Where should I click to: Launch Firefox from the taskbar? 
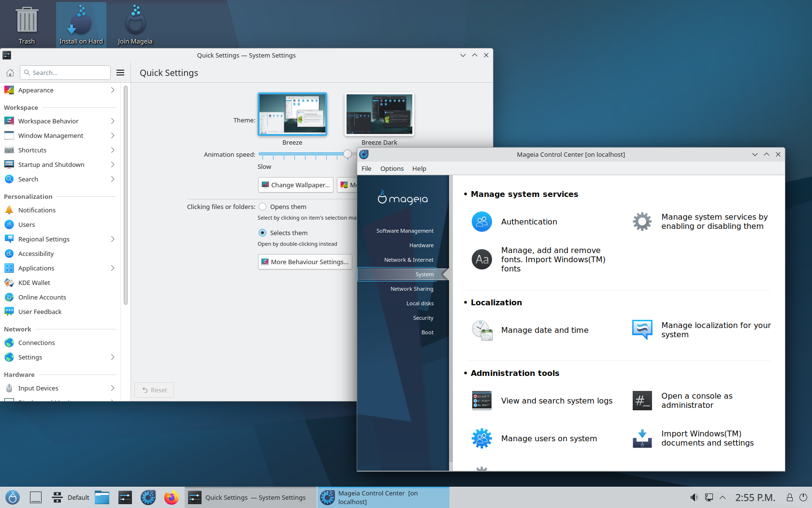(x=171, y=497)
